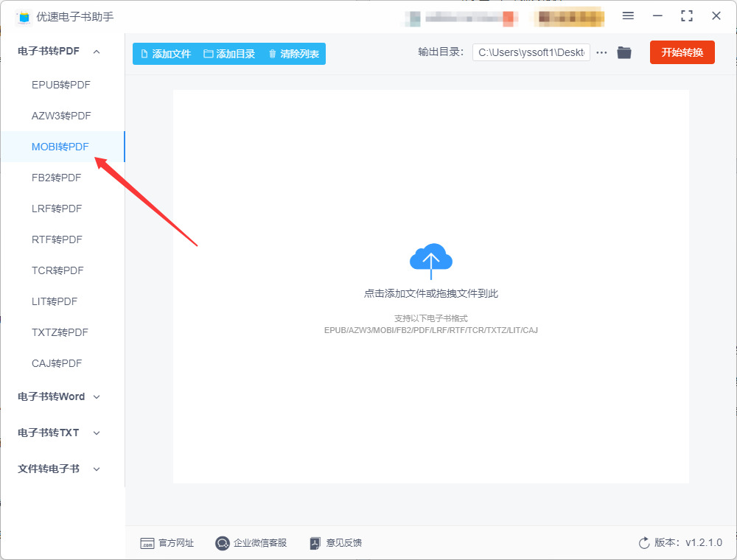Select MOBI转PDF in the sidebar

[x=63, y=147]
